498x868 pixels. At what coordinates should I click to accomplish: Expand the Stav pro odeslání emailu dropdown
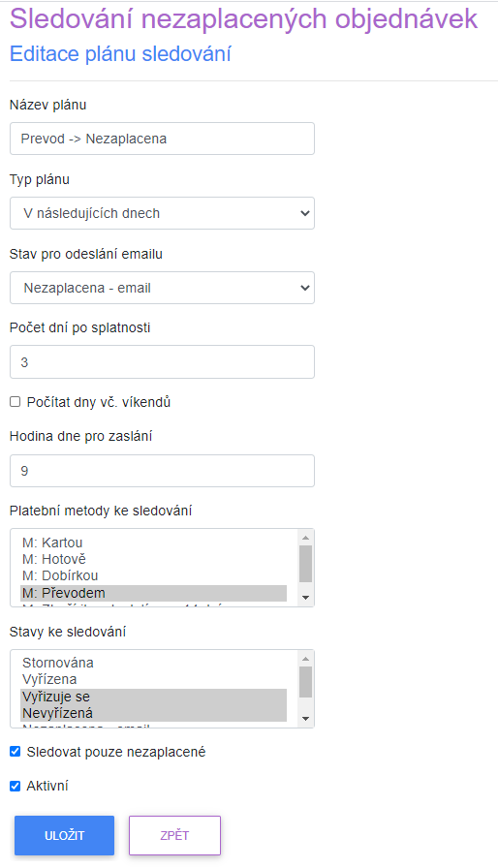pos(162,288)
